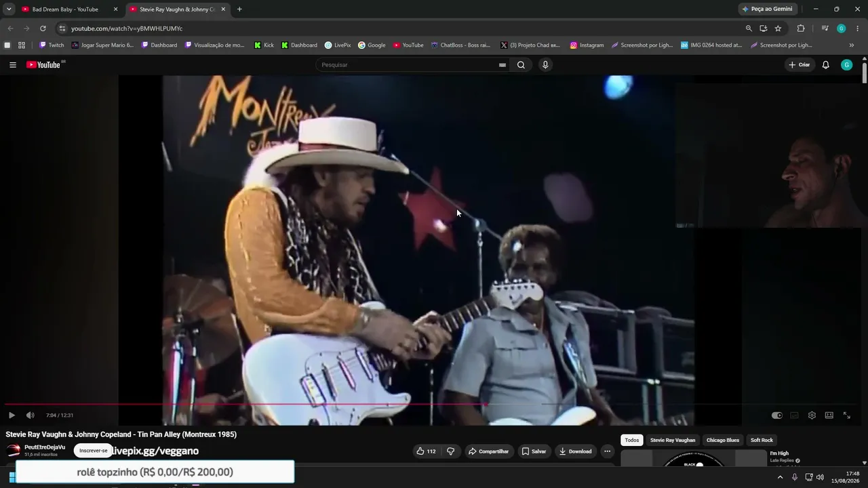868x488 pixels.
Task: Click the YouTube search magnifier button
Action: 521,65
